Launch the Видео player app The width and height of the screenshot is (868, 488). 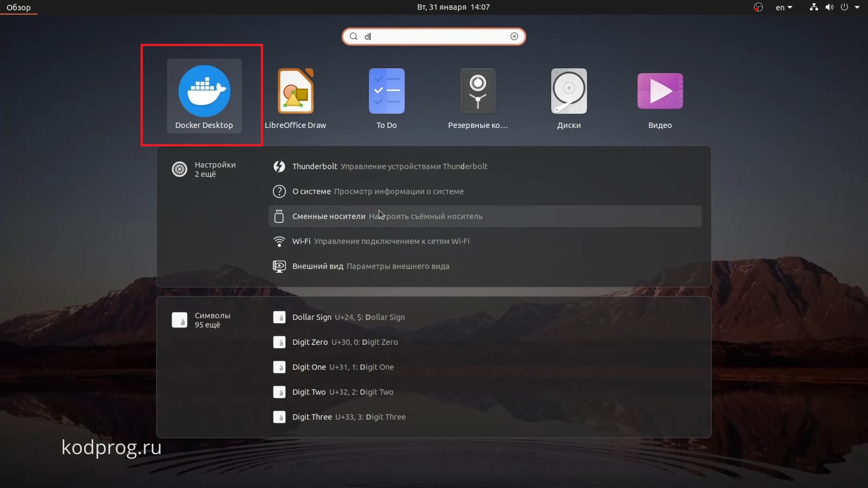click(x=660, y=96)
